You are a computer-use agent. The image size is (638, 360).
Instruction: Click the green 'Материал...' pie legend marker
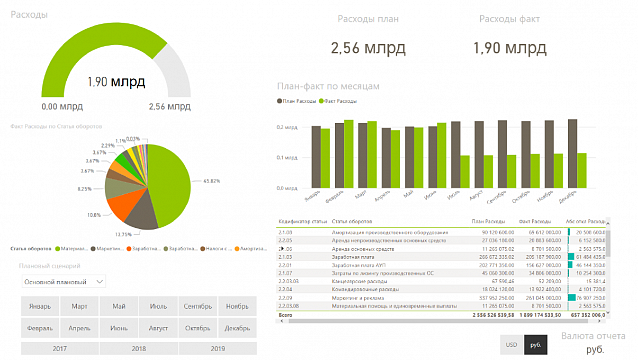57,249
